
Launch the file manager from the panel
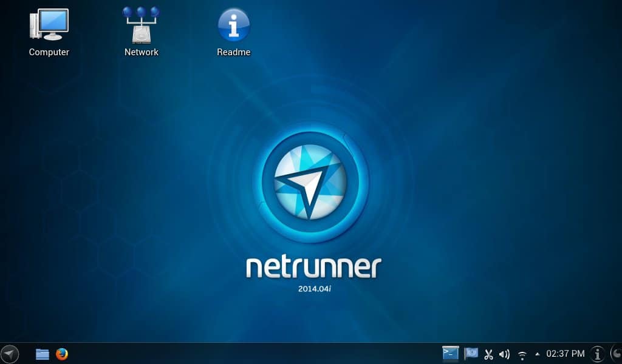43,354
